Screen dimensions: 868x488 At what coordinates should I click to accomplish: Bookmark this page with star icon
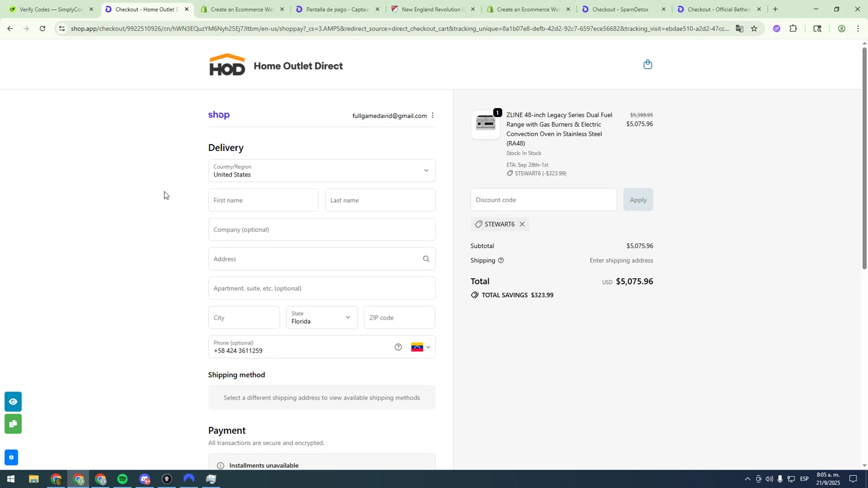(x=754, y=28)
